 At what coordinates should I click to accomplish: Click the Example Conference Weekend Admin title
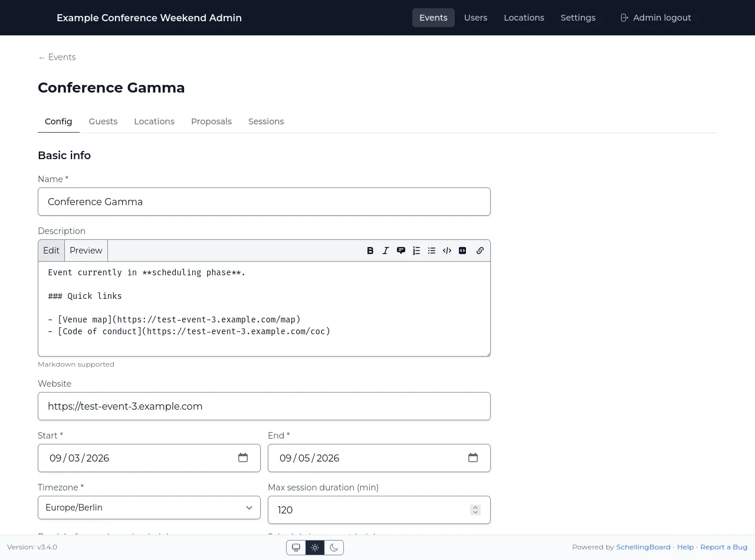149,18
